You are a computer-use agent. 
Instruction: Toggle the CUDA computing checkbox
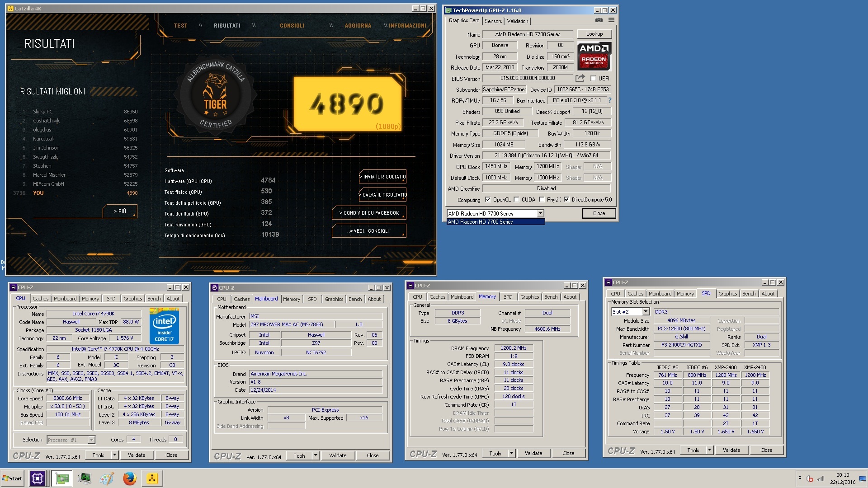point(516,200)
